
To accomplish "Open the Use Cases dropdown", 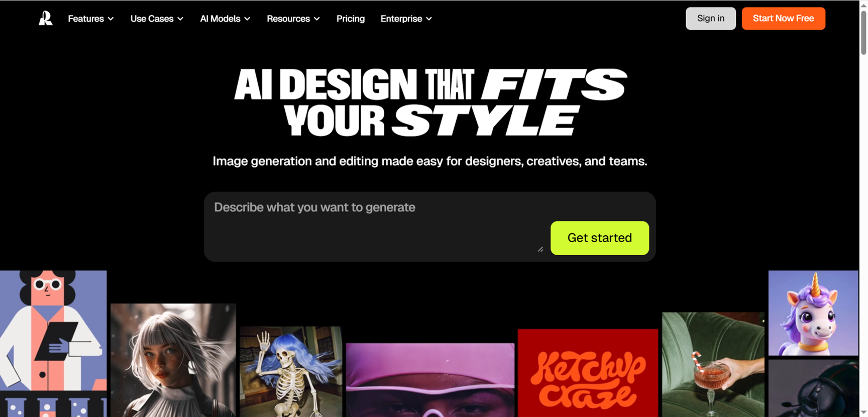I will [157, 19].
